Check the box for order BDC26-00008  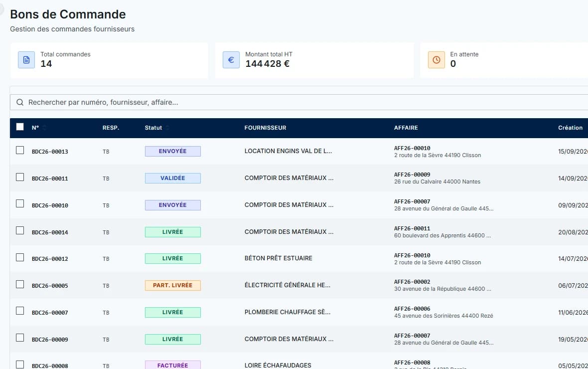click(x=20, y=365)
